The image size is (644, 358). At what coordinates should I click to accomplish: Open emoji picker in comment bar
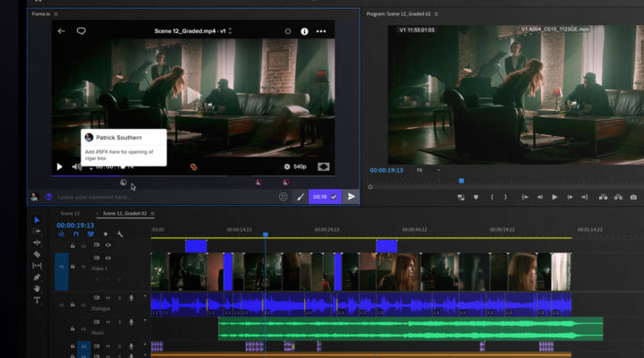click(x=283, y=197)
